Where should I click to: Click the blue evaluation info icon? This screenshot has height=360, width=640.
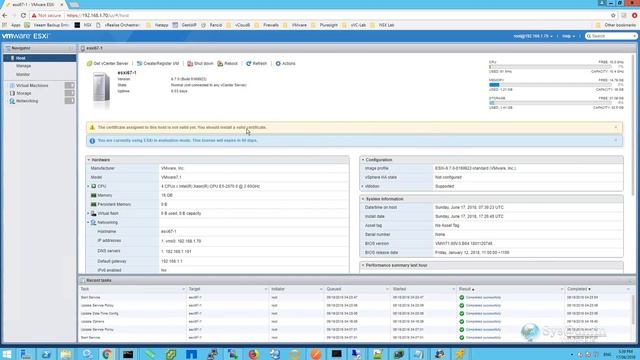click(92, 141)
